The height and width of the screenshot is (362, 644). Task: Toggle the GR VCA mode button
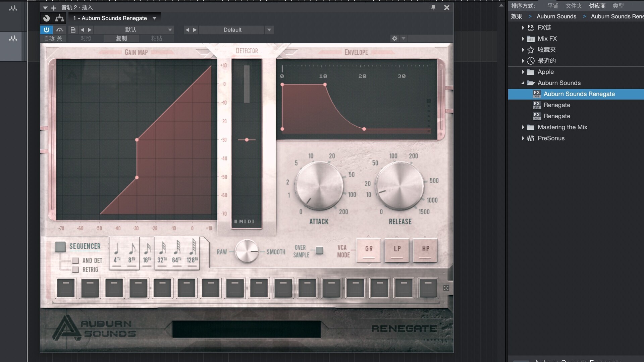pyautogui.click(x=369, y=250)
